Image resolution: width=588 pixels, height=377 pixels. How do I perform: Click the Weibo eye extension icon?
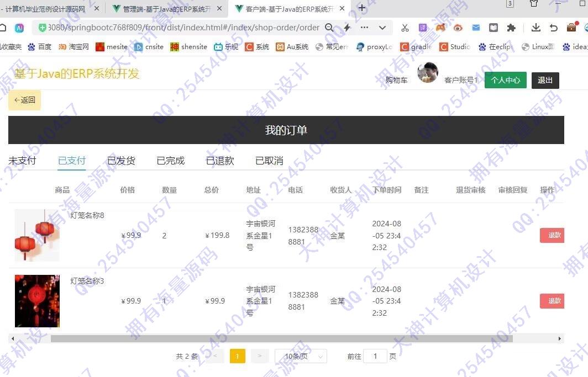[x=458, y=28]
